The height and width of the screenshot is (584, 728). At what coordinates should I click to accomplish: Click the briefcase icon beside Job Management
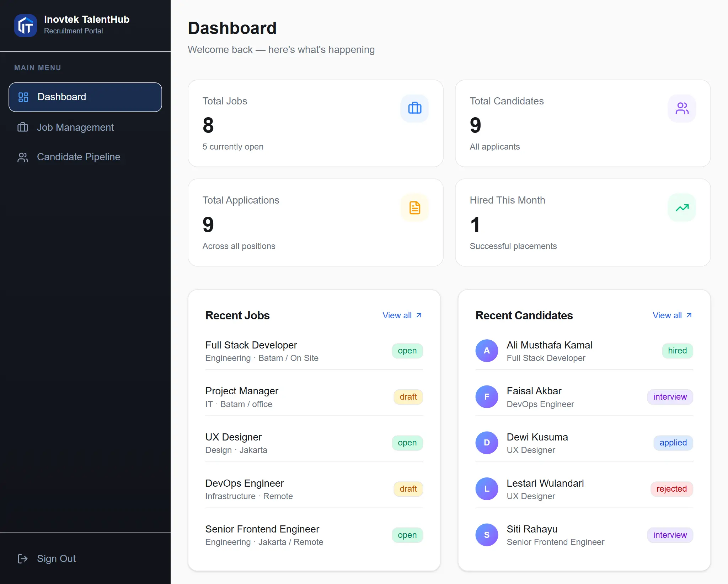pyautogui.click(x=23, y=127)
